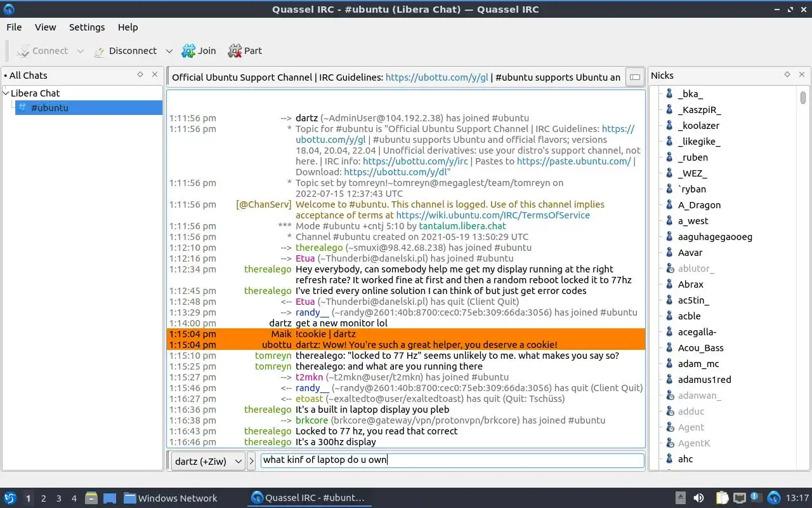The image size is (812, 508).
Task: Click the user icon beside ahc
Action: [669, 459]
